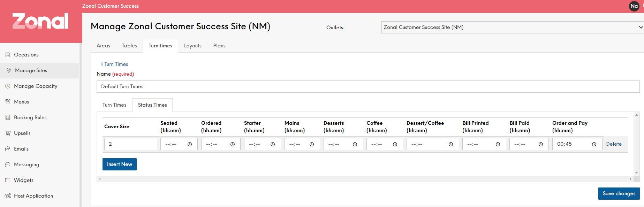Go back via Turn Times breadcrumb link
The image size is (644, 207).
pyautogui.click(x=114, y=64)
